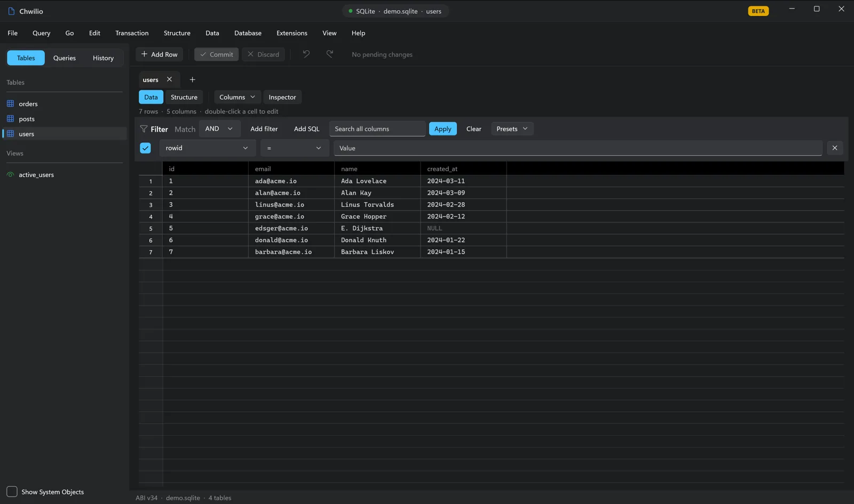This screenshot has width=854, height=504.
Task: Select the posts table
Action: coord(64,118)
